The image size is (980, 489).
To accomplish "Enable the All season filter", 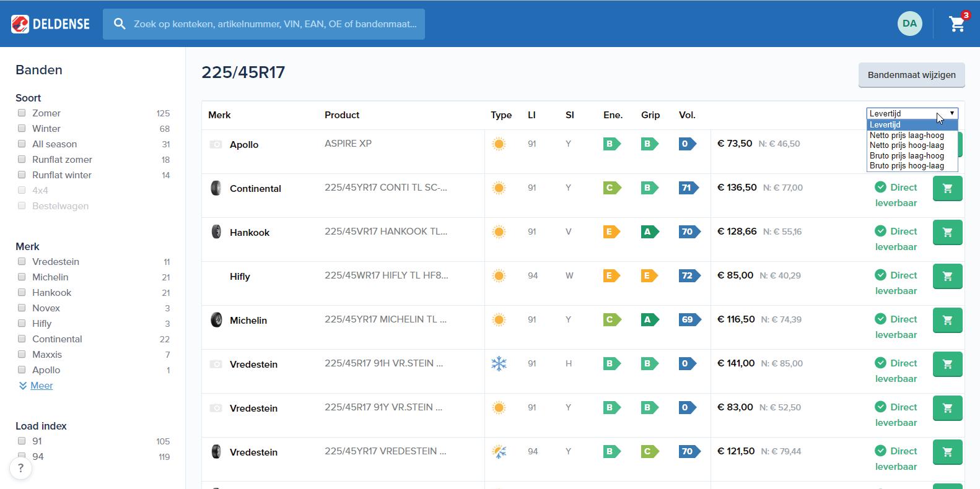I will pyautogui.click(x=22, y=144).
